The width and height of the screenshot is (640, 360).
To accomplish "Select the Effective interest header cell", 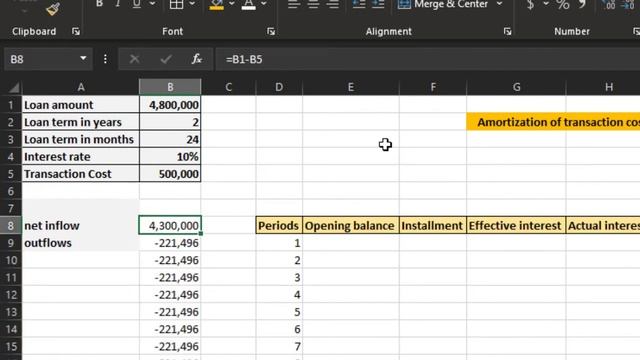I will [x=516, y=225].
